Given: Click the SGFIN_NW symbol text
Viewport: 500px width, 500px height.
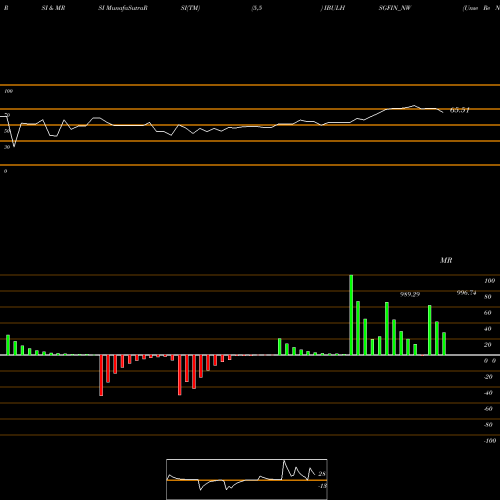Looking at the screenshot, I should pyautogui.click(x=395, y=8).
